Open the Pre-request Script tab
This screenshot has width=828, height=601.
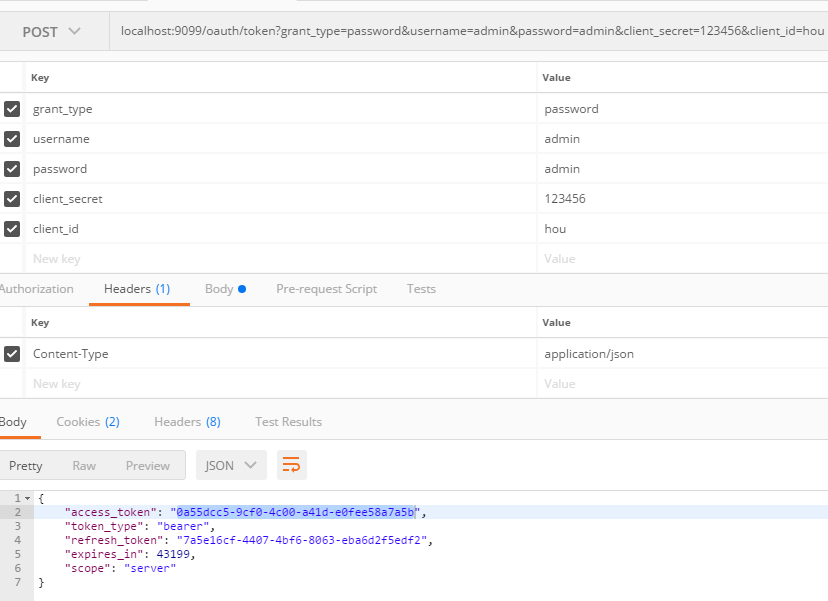[x=324, y=288]
